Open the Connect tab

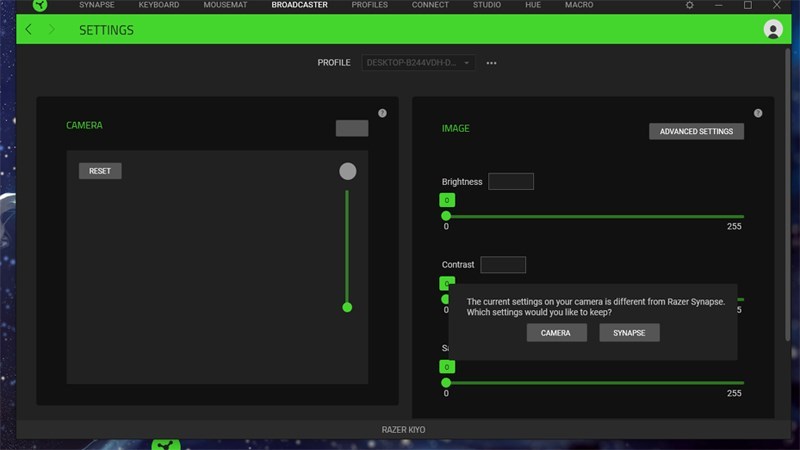pyautogui.click(x=430, y=5)
